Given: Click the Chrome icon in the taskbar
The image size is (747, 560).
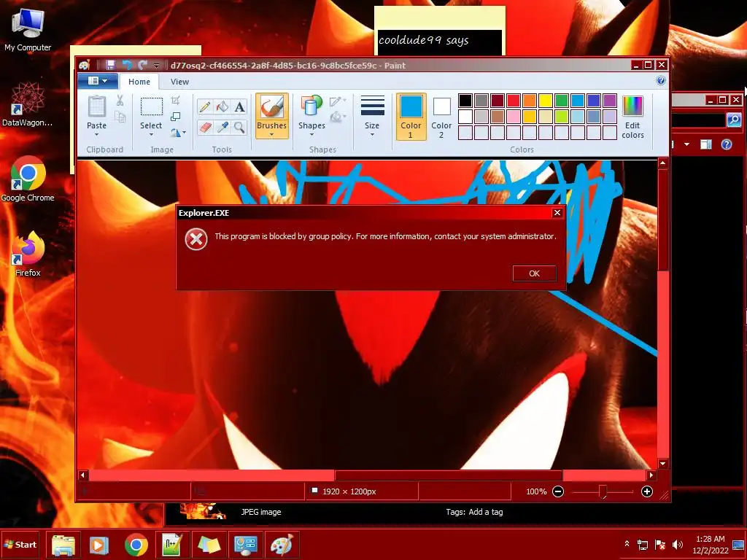Looking at the screenshot, I should coord(136,545).
